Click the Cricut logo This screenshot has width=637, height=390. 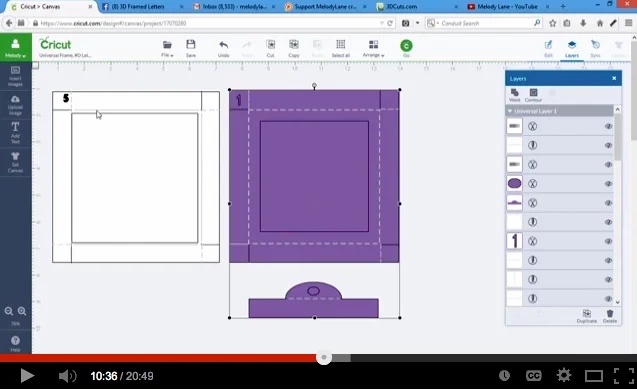click(55, 43)
